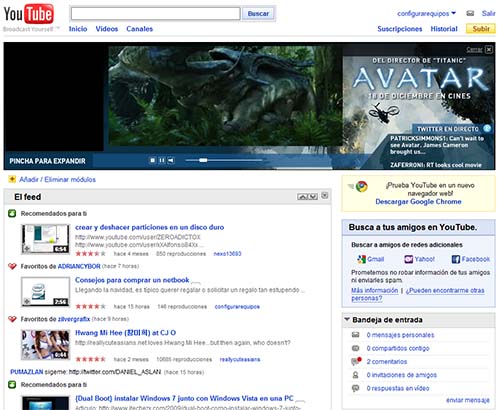Image resolution: width=500 pixels, height=410 pixels.
Task: Click the comments bubble icon with red dot
Action: click(x=356, y=361)
